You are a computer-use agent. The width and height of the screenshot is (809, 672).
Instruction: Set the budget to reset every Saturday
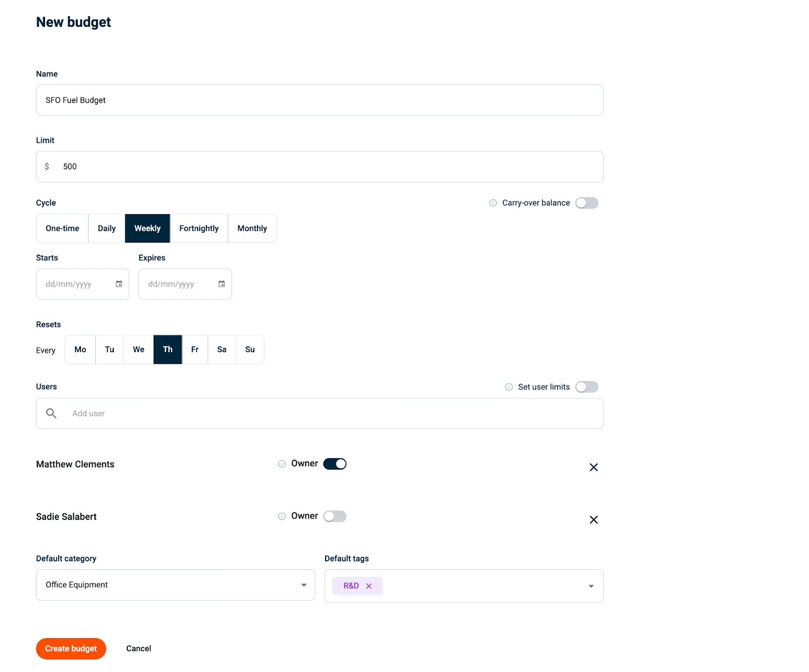pos(221,349)
